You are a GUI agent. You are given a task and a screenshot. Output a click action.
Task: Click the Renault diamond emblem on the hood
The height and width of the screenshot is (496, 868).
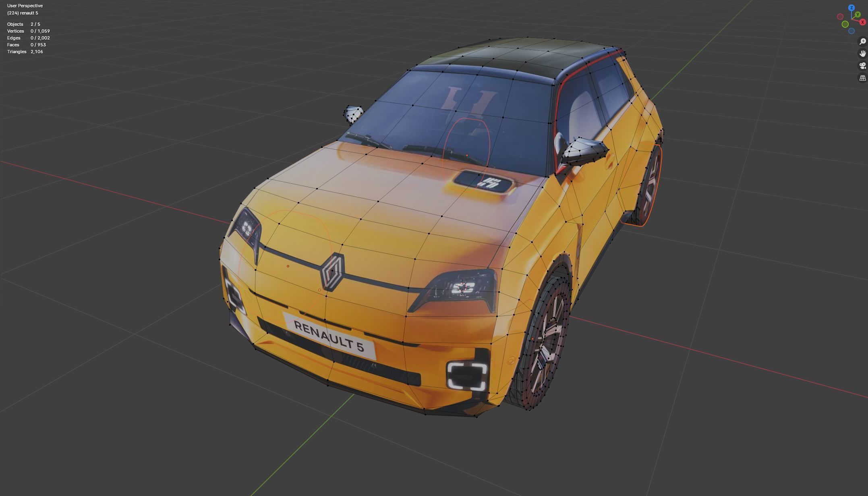tap(332, 272)
